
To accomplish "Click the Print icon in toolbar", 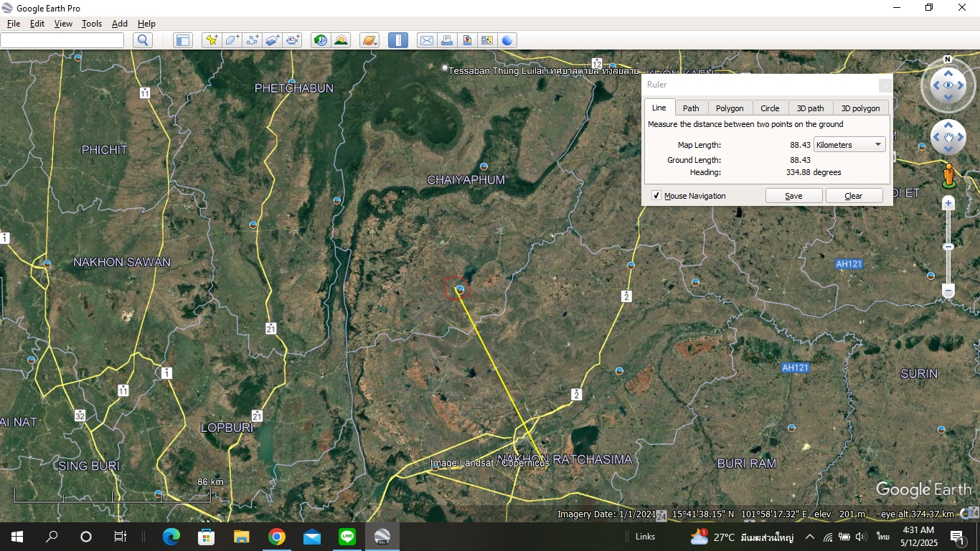I will click(x=447, y=40).
